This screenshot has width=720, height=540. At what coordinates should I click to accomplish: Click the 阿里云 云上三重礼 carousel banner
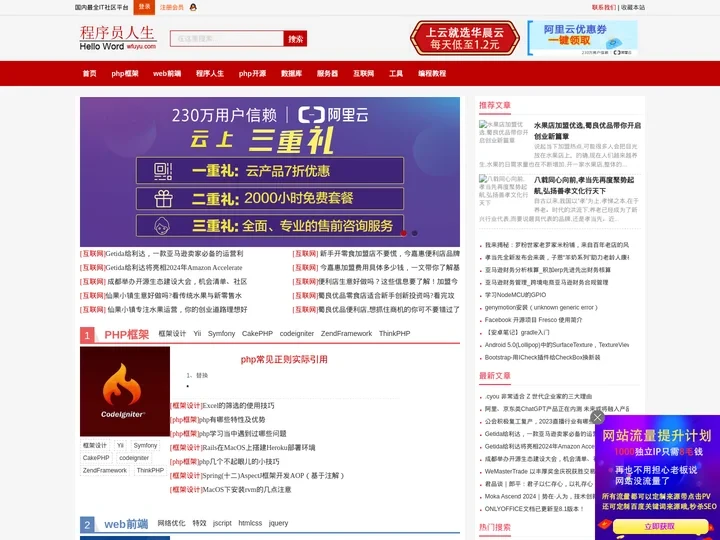tap(270, 172)
